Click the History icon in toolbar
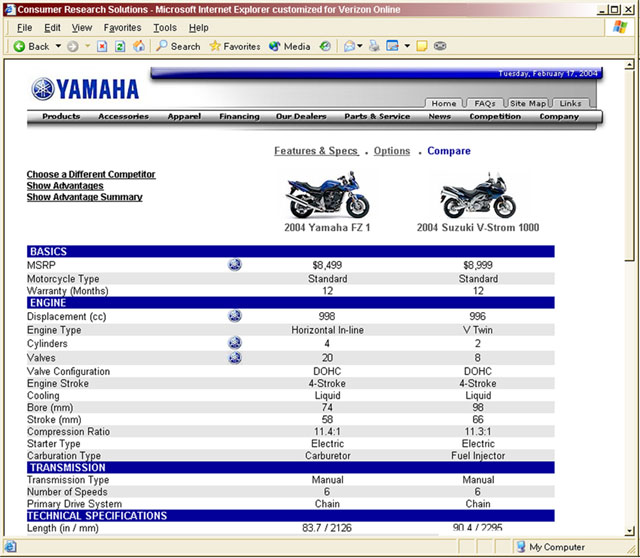This screenshot has height=558, width=640. coord(325,46)
